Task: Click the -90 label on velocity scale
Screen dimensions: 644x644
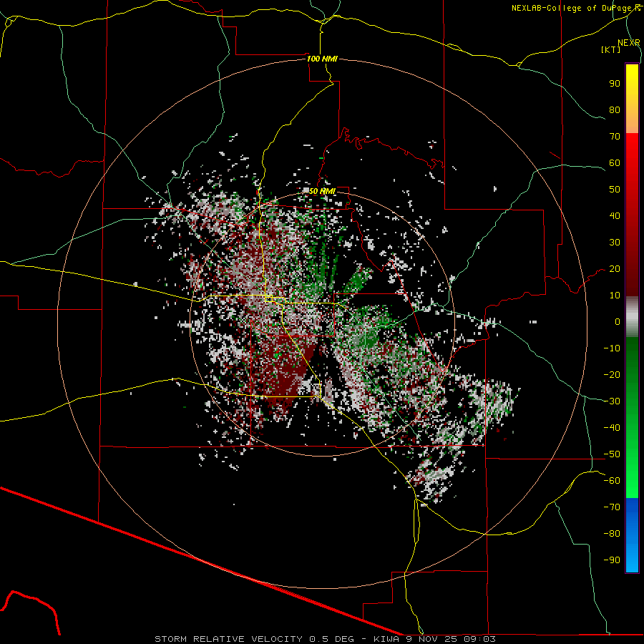Action: point(612,560)
